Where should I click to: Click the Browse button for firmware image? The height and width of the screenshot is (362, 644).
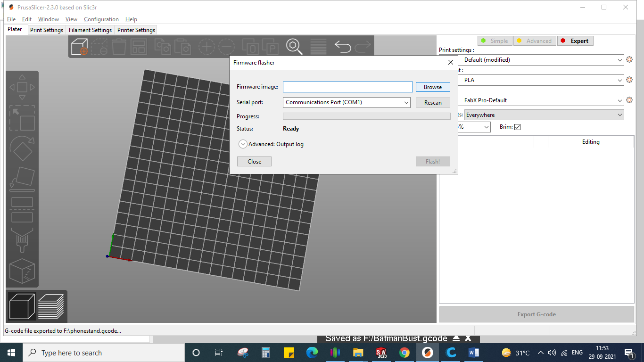pyautogui.click(x=432, y=87)
